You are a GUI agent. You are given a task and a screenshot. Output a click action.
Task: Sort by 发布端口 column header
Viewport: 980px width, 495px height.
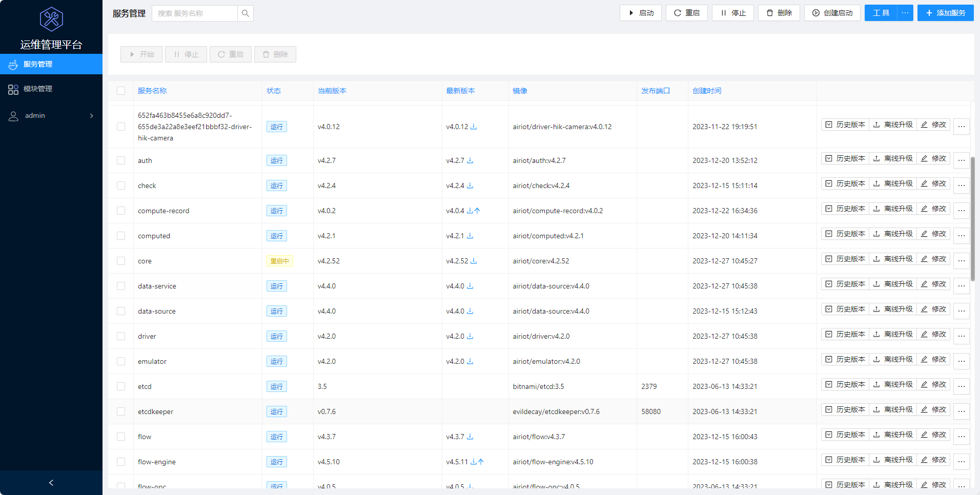pos(656,91)
